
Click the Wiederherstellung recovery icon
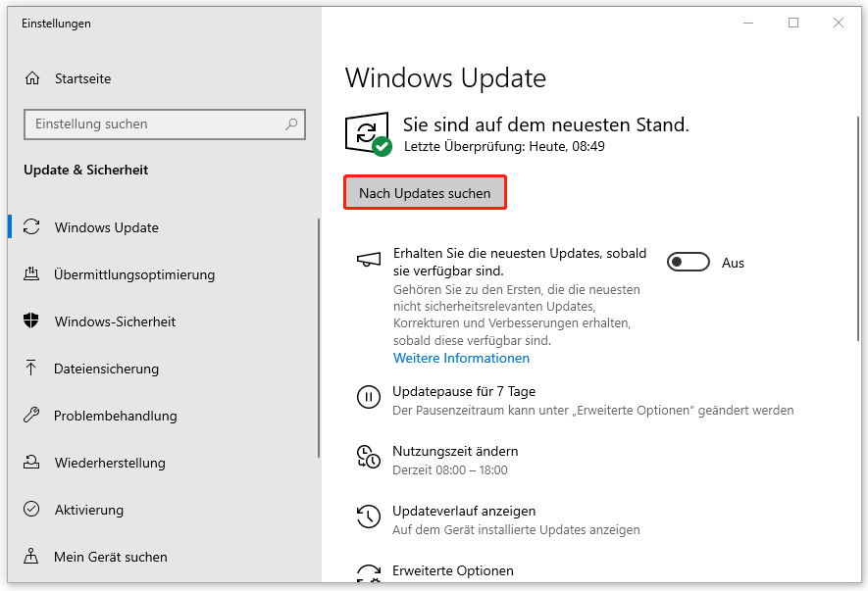[31, 462]
